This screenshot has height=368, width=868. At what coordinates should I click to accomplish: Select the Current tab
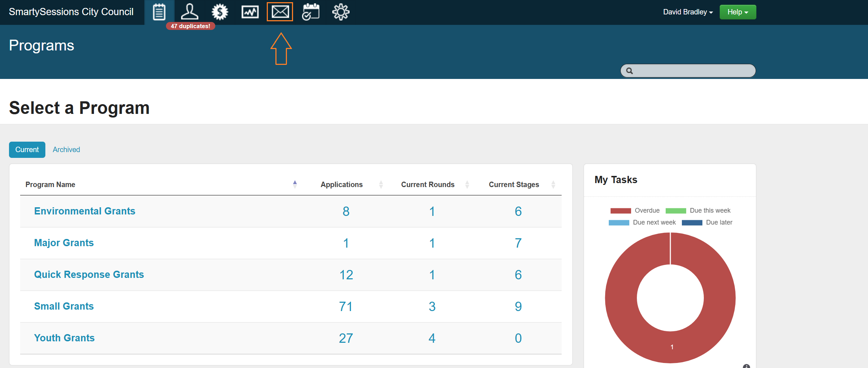click(27, 150)
